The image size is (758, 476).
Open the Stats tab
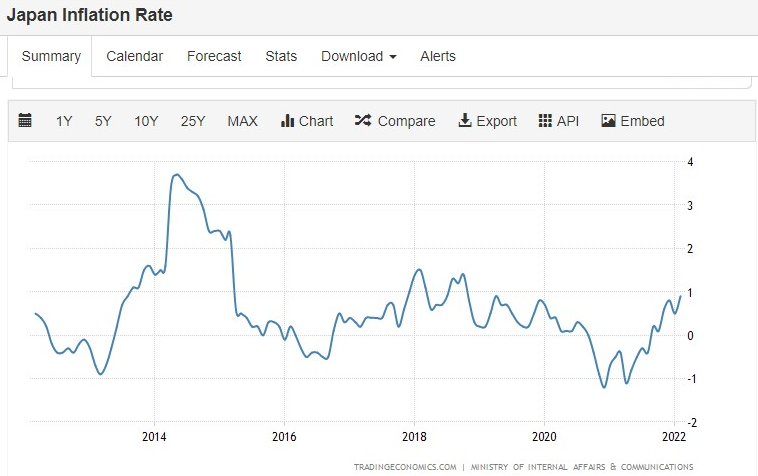[281, 56]
